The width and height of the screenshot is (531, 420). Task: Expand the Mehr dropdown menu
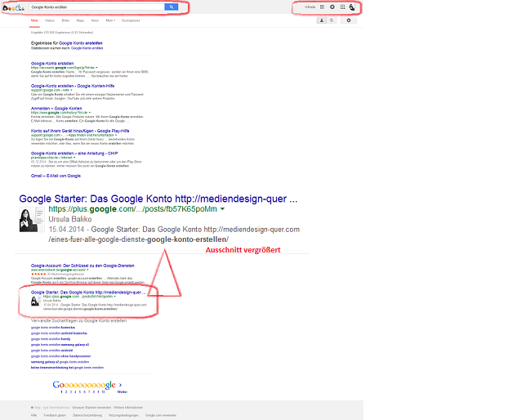110,20
